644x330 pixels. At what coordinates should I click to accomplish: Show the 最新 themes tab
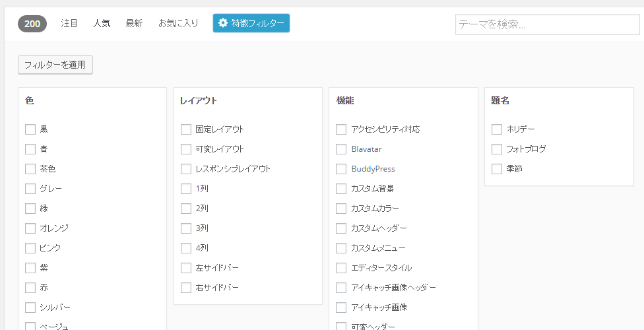tap(134, 24)
